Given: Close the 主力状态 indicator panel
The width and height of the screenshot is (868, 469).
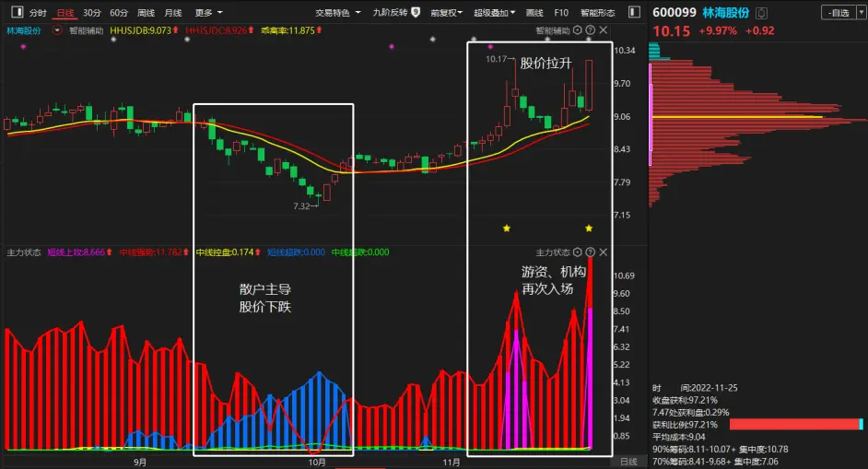Looking at the screenshot, I should point(604,252).
